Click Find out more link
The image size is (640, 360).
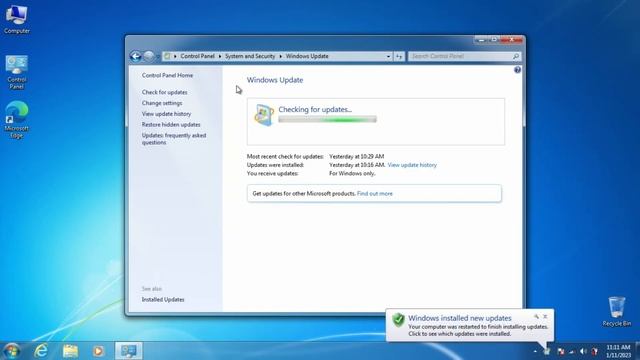[x=375, y=193]
